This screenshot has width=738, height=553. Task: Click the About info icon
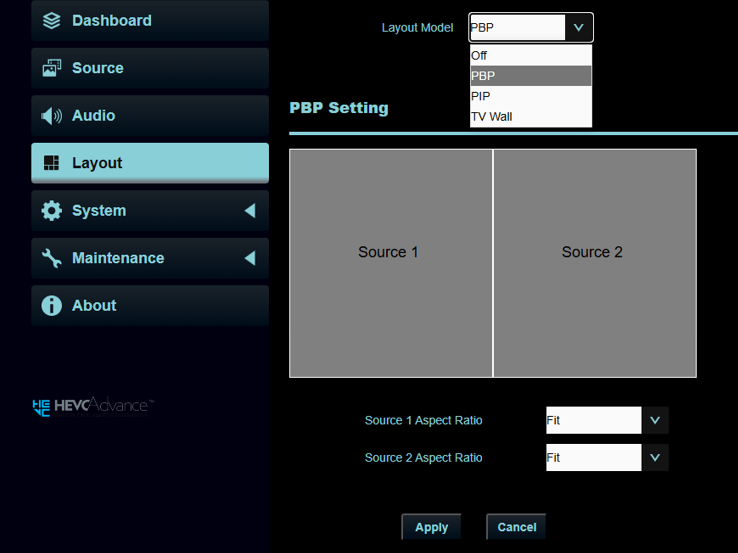[x=52, y=306]
